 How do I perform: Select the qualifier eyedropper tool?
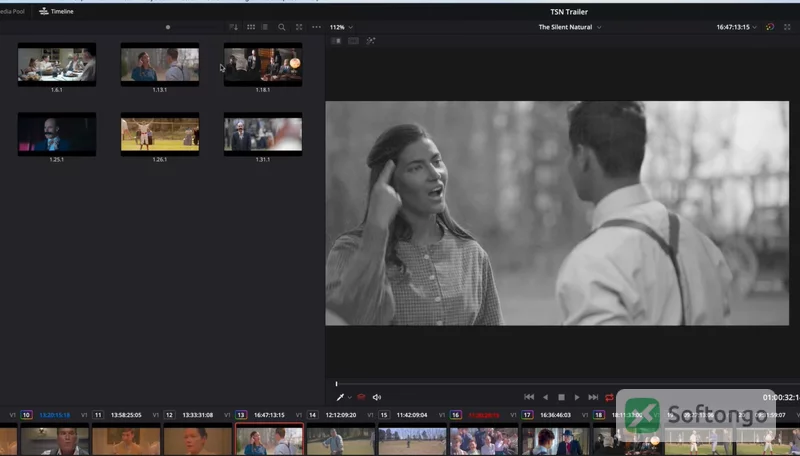[340, 397]
